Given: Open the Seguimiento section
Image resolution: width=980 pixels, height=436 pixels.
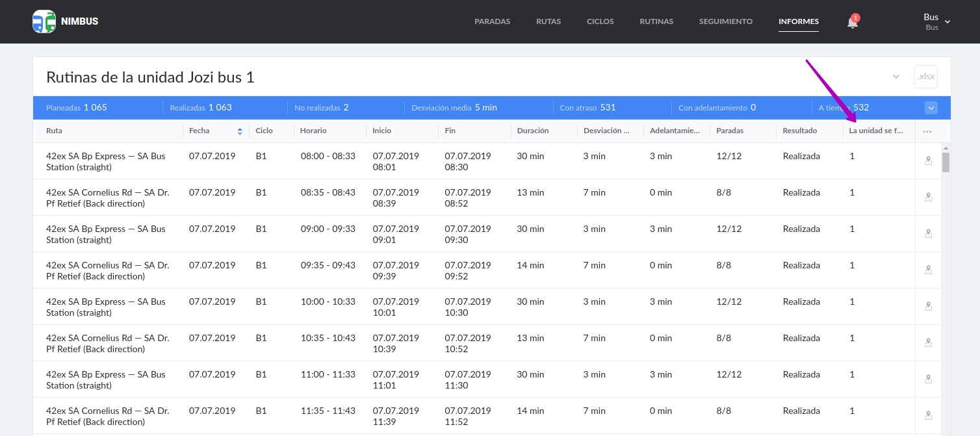Looking at the screenshot, I should click(x=725, y=21).
